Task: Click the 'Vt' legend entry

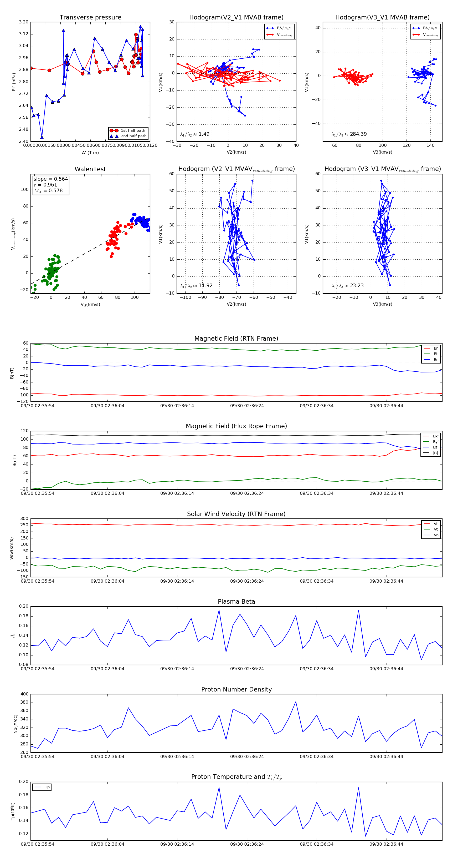Action: (431, 529)
